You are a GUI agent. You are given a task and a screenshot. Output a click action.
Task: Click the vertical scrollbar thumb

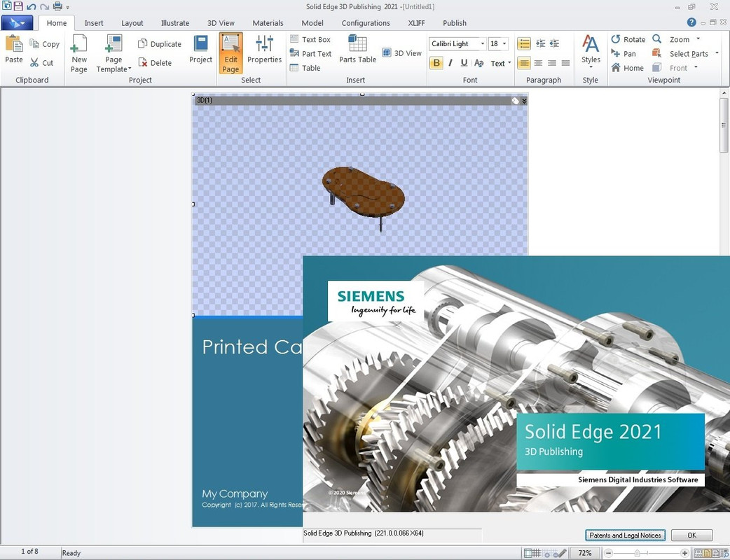pos(723,125)
